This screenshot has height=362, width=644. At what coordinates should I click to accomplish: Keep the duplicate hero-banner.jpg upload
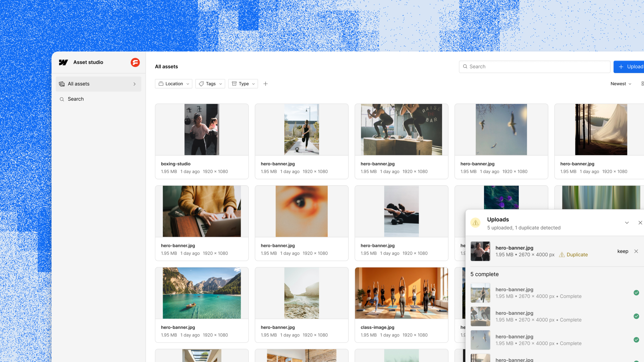point(623,251)
